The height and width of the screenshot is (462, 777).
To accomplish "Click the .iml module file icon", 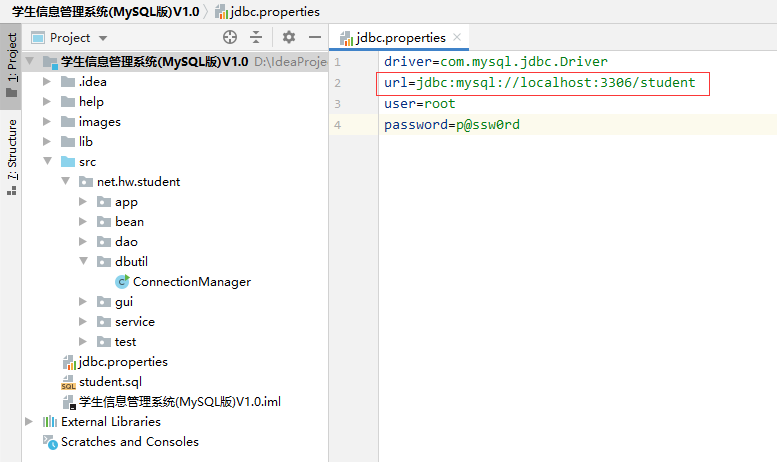I will click(69, 402).
